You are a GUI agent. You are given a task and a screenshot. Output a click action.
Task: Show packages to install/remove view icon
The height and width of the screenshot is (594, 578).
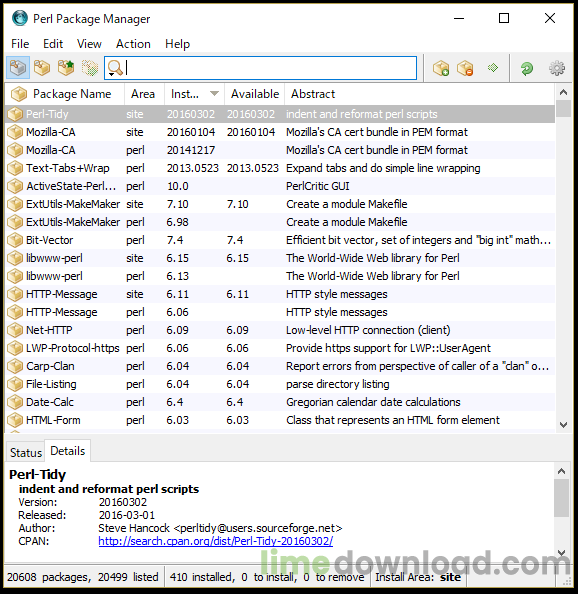[x=90, y=68]
